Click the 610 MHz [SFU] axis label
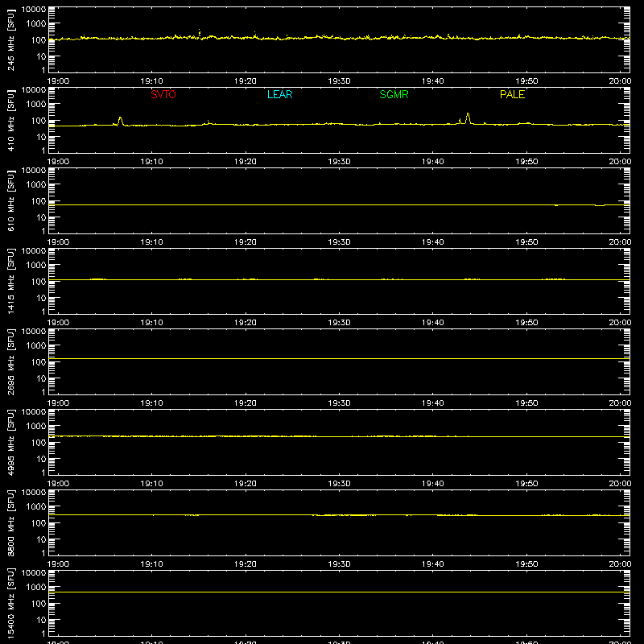The height and width of the screenshot is (644, 644). [x=11, y=201]
